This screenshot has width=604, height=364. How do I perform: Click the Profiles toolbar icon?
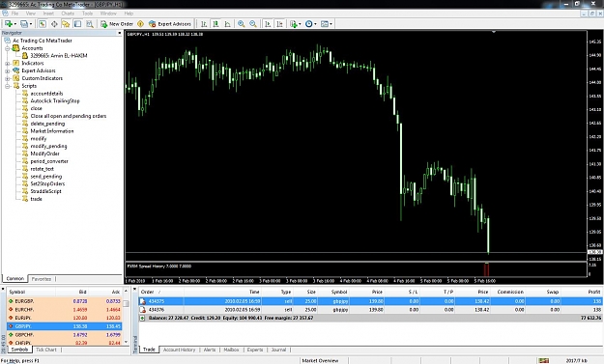click(x=24, y=24)
